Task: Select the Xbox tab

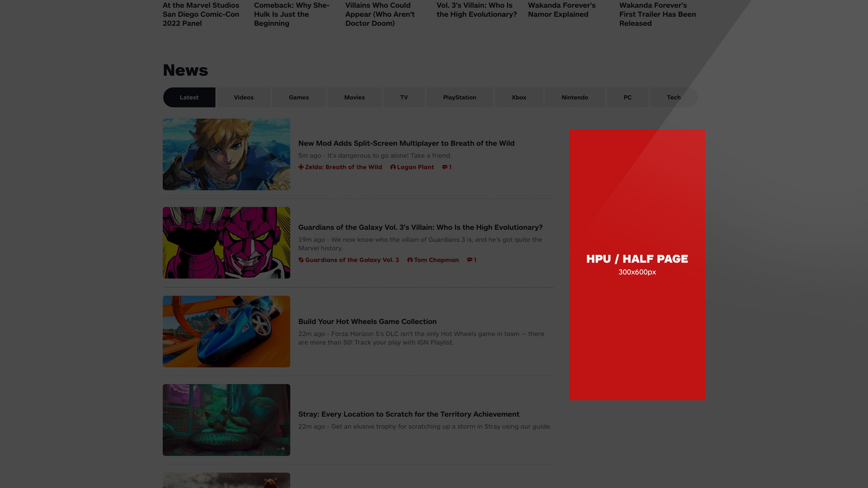Action: 519,97
